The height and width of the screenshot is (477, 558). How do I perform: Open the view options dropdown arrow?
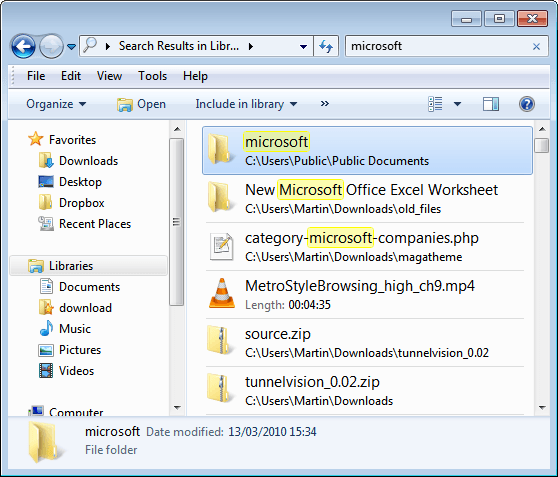pyautogui.click(x=457, y=104)
